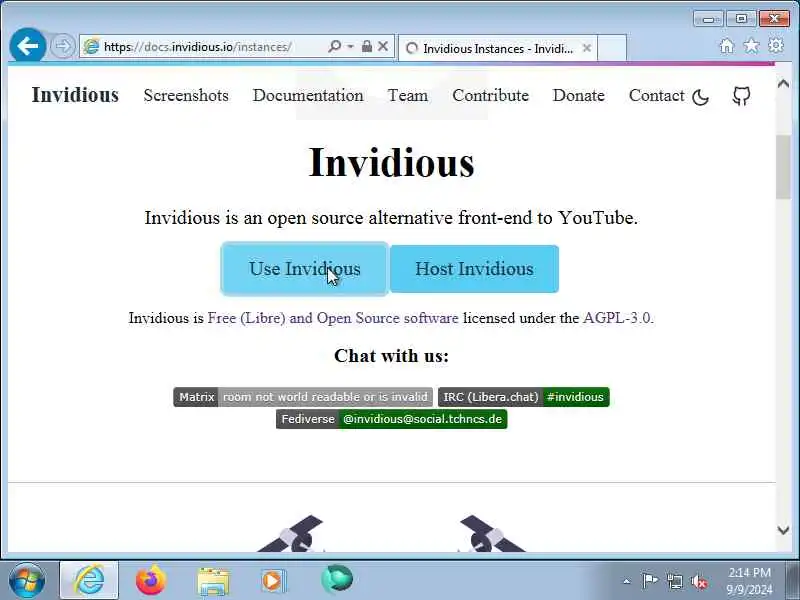Click the Invidious logo in navbar
Screen dimensions: 800x600
point(75,95)
